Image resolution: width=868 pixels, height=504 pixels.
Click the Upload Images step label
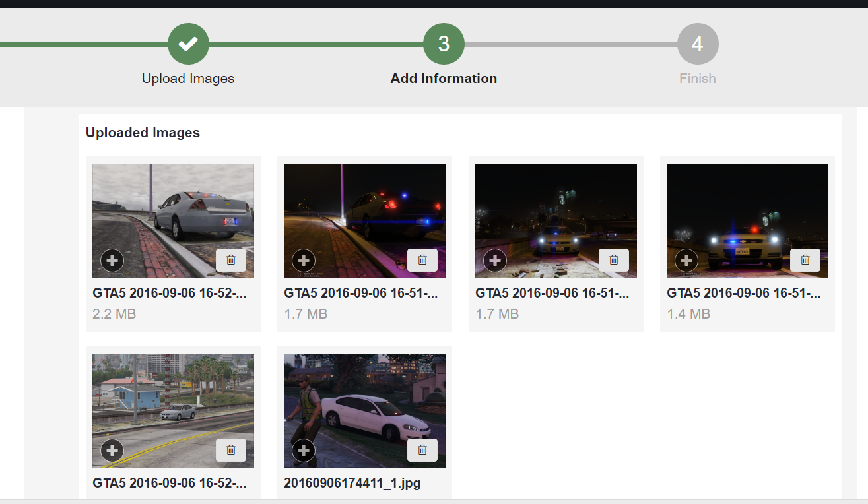tap(188, 79)
